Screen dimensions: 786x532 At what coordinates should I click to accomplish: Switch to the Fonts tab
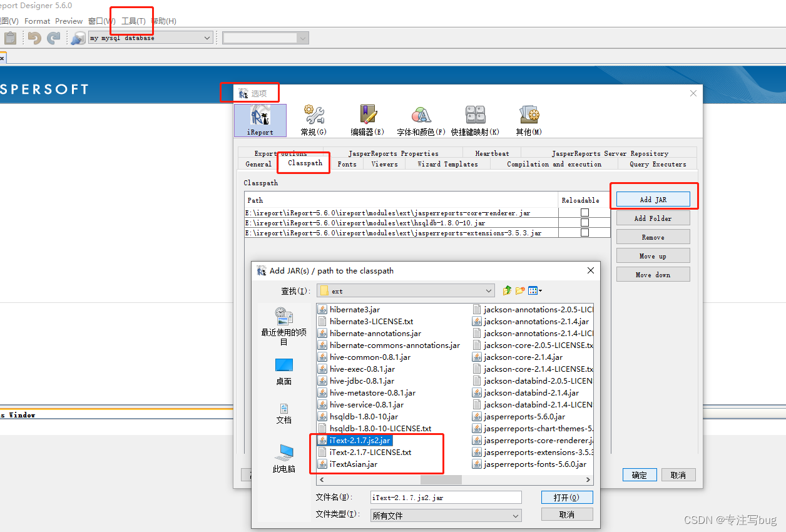347,163
